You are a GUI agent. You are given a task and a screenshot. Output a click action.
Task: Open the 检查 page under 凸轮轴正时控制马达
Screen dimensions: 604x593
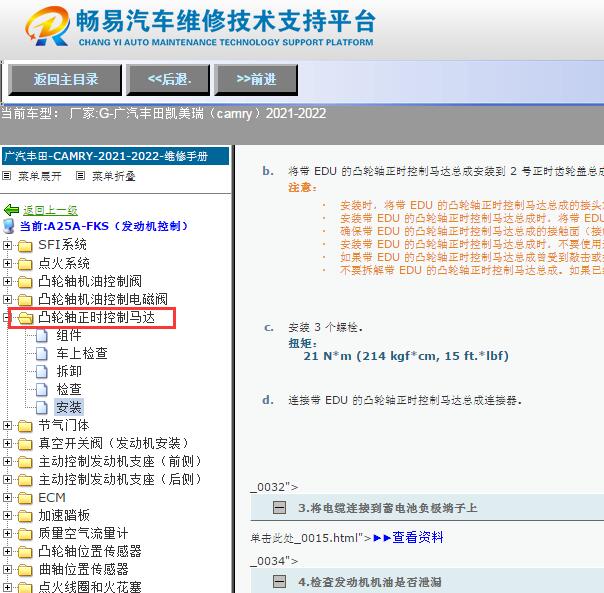point(69,389)
